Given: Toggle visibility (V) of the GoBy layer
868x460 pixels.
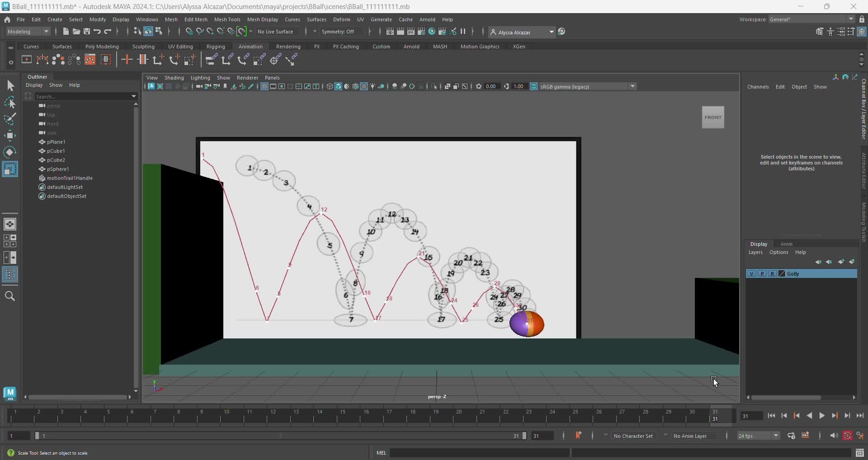Looking at the screenshot, I should coord(751,274).
